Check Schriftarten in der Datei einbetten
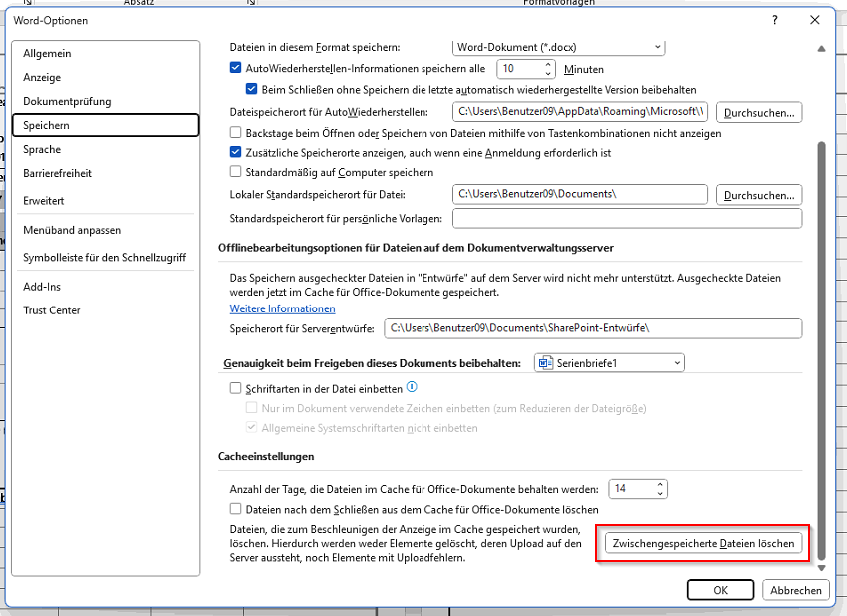 [236, 388]
